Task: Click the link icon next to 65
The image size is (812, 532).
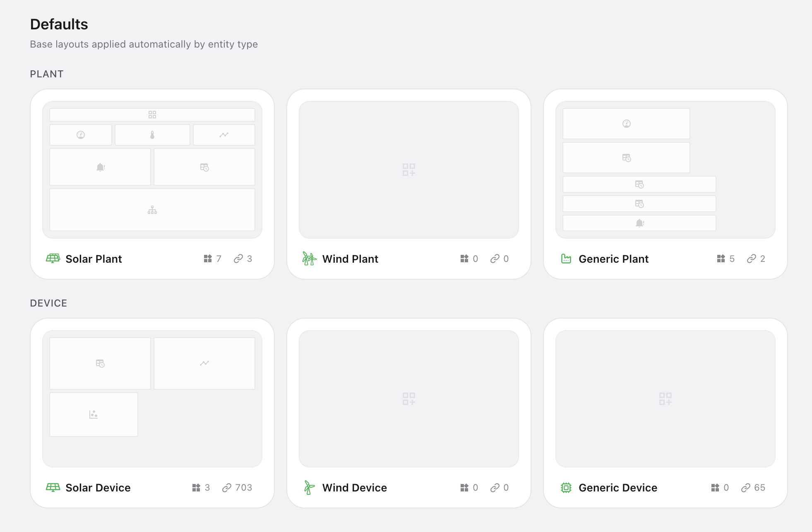Action: [x=746, y=488]
